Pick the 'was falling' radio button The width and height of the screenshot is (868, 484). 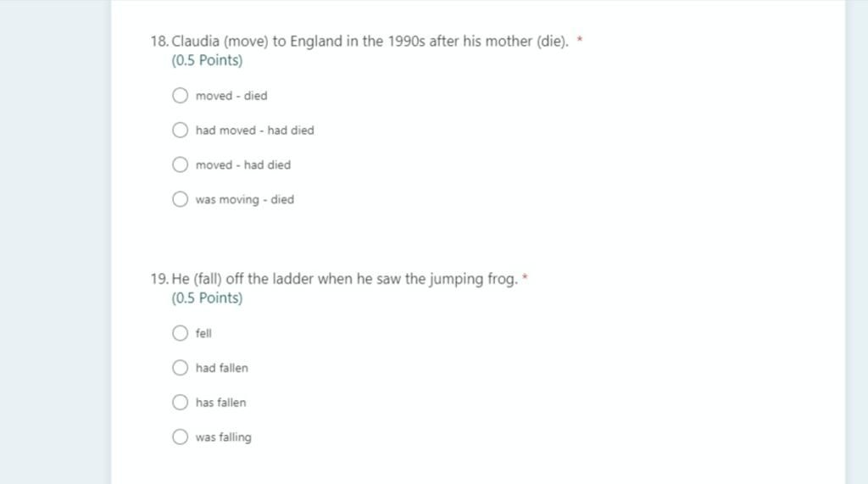(x=180, y=437)
